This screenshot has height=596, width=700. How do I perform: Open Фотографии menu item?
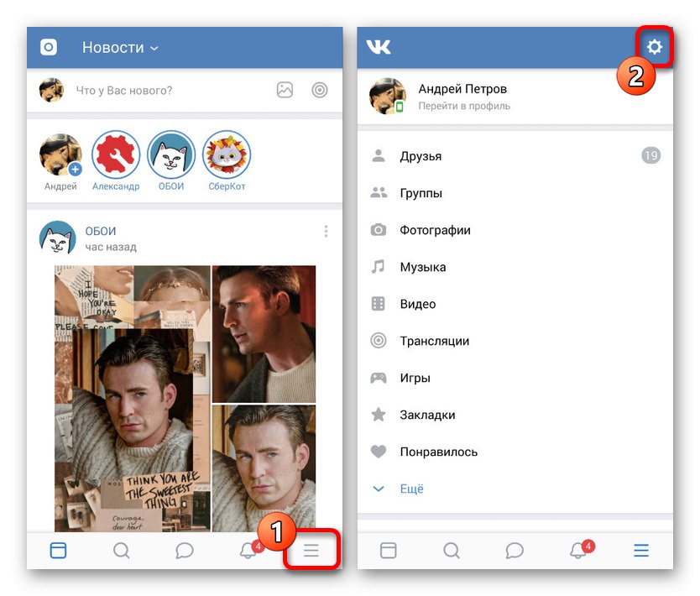click(515, 230)
